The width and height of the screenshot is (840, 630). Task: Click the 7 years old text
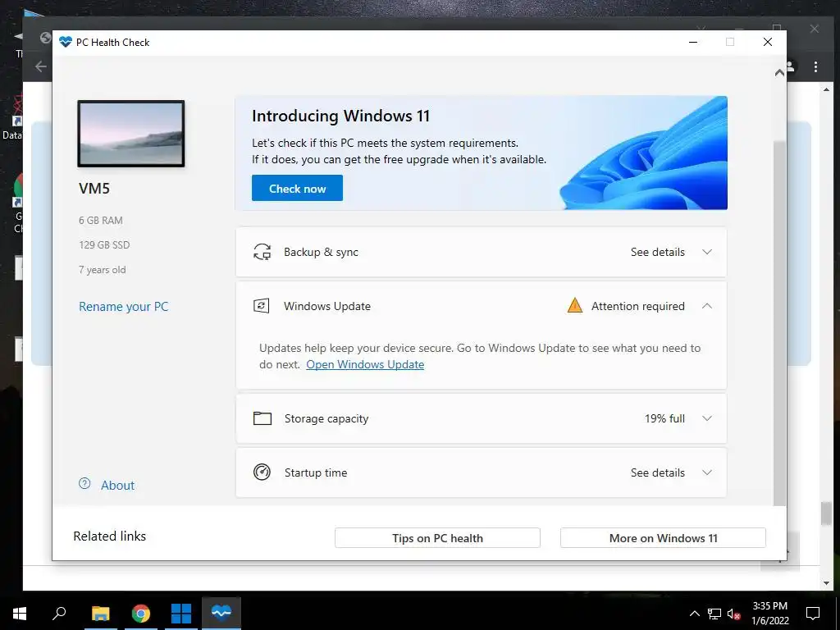click(x=103, y=269)
